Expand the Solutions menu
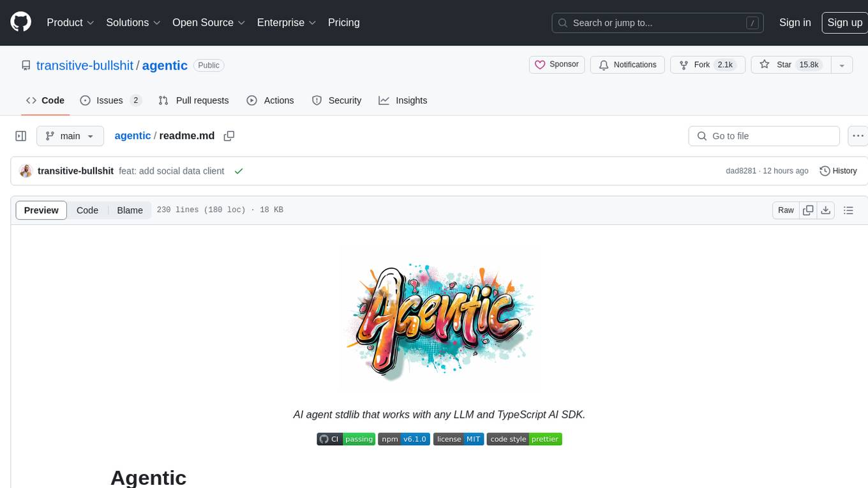 click(133, 22)
